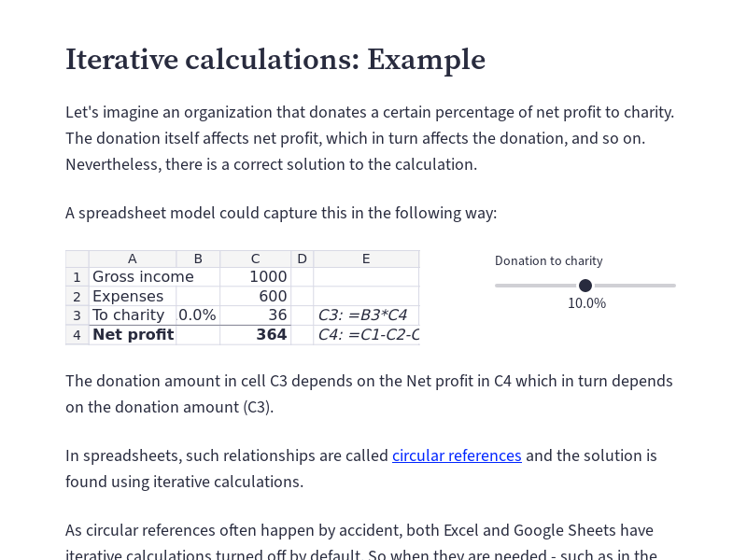Click the cell showing 36
Screen dimensions: 747x560
[x=255, y=315]
